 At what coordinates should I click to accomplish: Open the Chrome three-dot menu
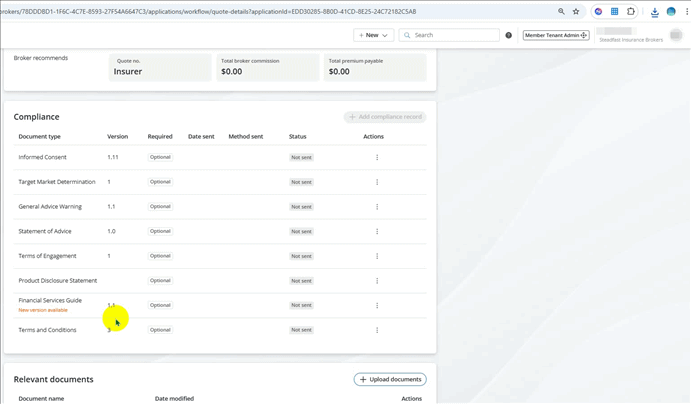686,12
